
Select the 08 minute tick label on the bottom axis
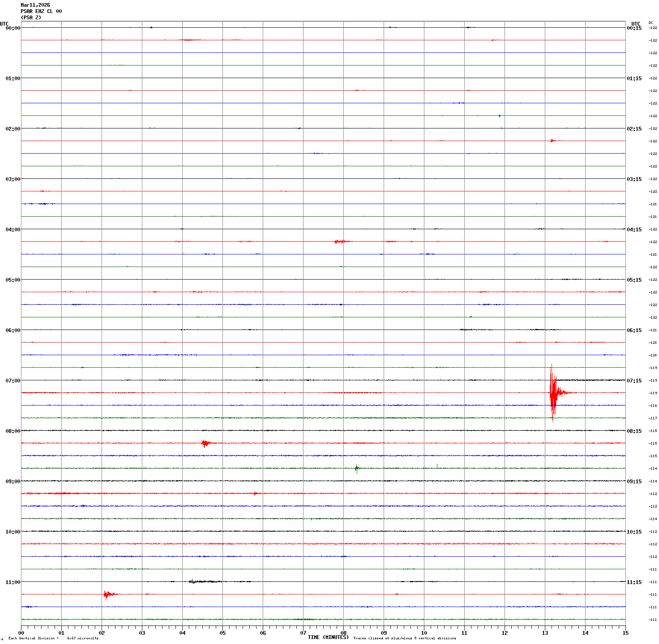click(x=343, y=633)
